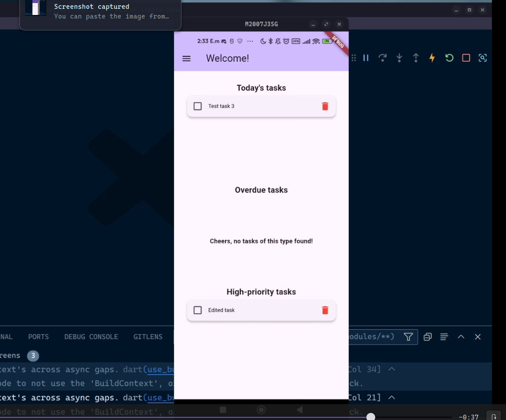Open the hamburger navigation drawer menu
The height and width of the screenshot is (420, 506).
pos(187,58)
